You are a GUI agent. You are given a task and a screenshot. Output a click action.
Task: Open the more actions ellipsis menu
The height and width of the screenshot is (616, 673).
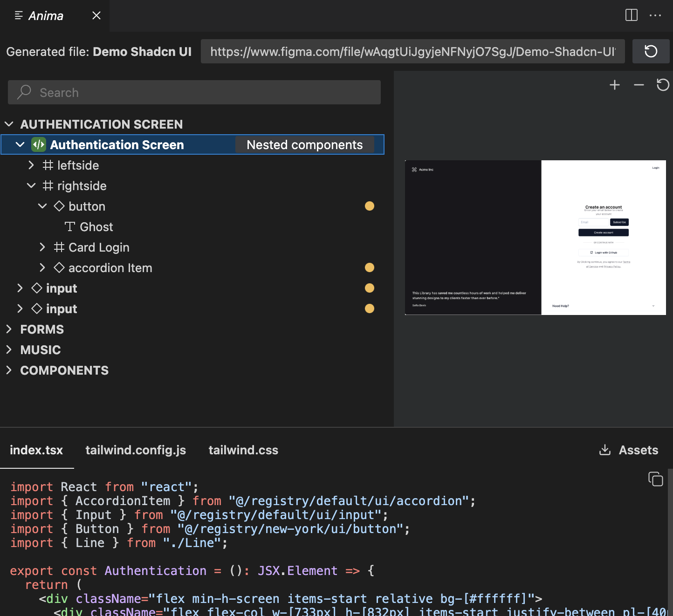pyautogui.click(x=655, y=15)
